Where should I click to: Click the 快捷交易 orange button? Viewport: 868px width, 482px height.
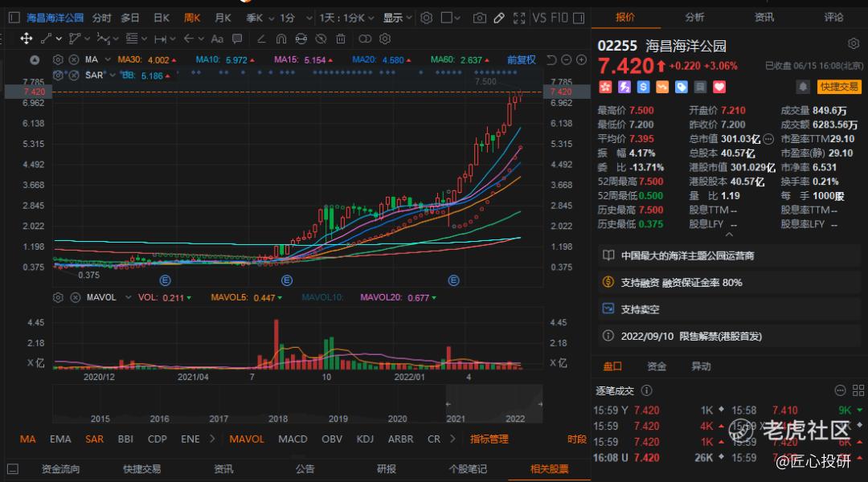[x=838, y=87]
